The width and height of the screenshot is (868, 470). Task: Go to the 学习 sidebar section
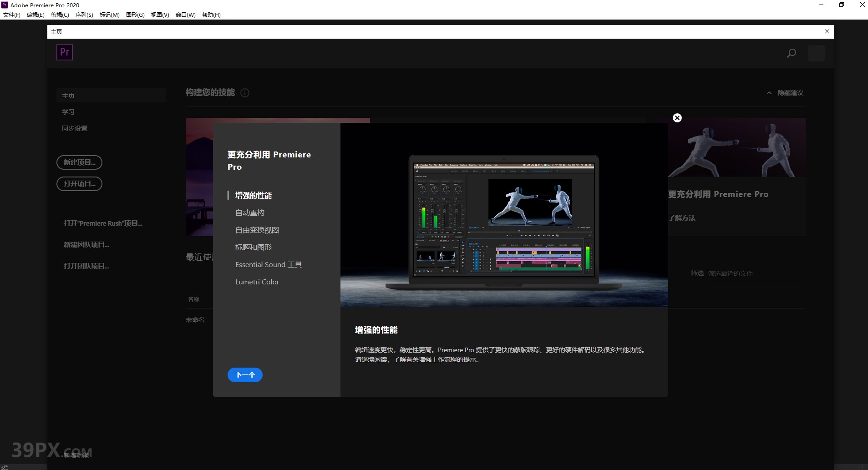click(x=68, y=112)
